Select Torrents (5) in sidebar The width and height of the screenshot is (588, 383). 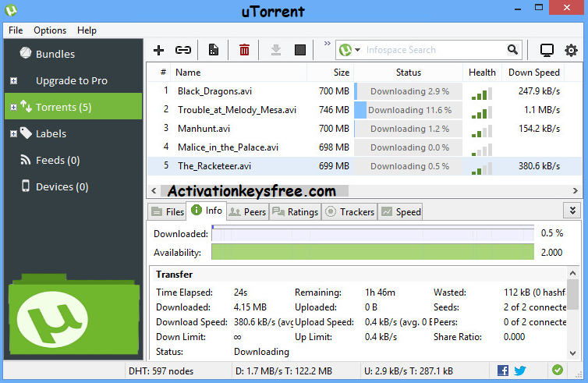(x=73, y=107)
